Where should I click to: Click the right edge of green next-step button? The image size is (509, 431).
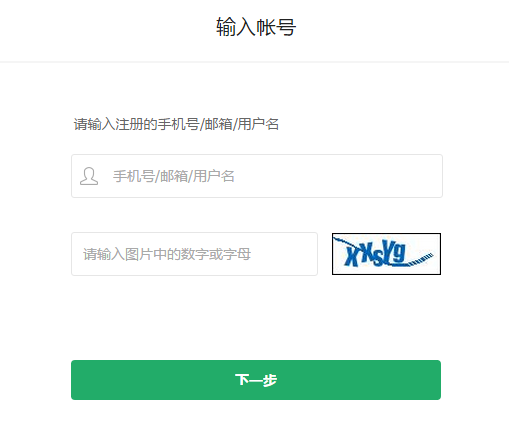(439, 380)
